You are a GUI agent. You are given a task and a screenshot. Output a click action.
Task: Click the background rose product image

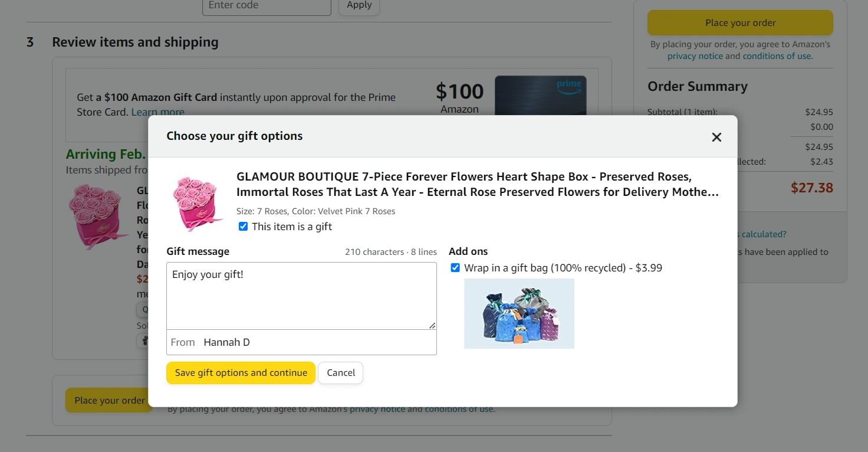coord(98,216)
